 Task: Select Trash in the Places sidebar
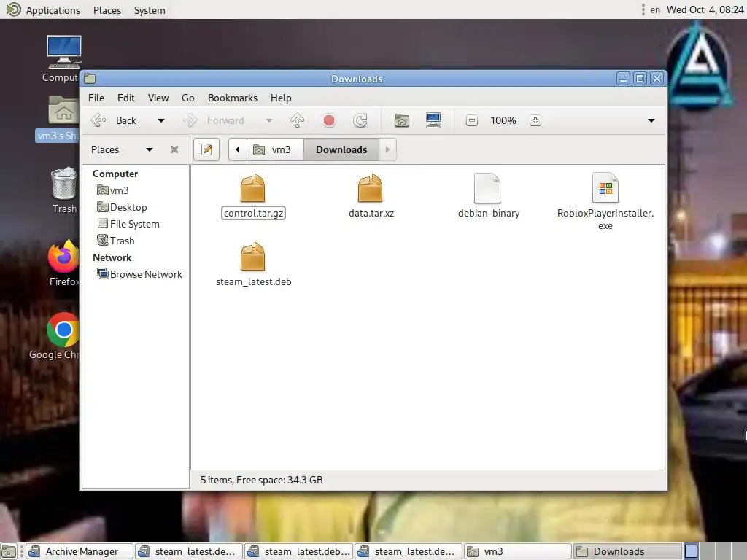click(116, 241)
